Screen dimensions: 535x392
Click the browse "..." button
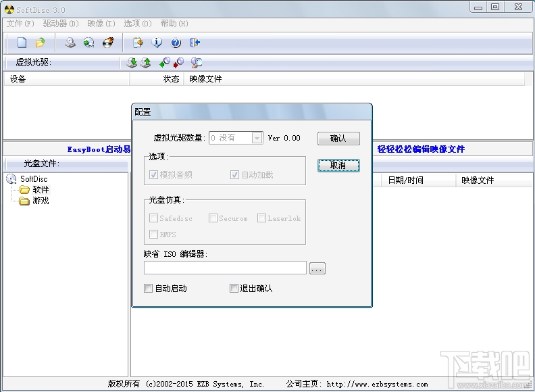click(317, 268)
